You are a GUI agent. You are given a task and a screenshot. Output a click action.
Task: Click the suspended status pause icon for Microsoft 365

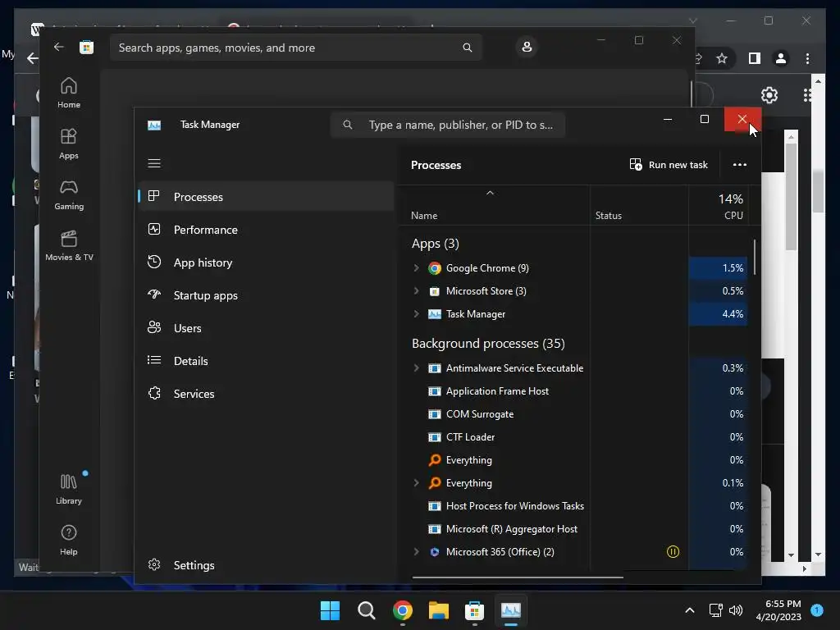coord(673,552)
